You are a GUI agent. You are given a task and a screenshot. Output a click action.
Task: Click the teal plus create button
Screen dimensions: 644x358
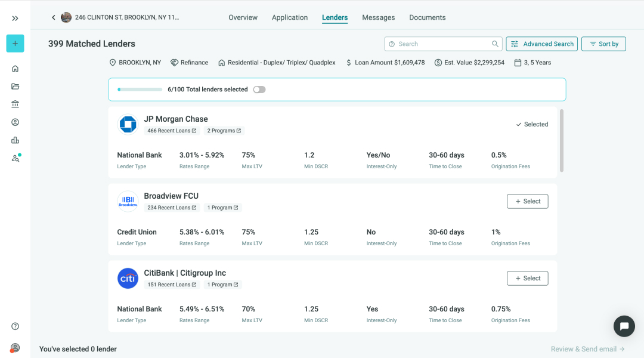15,44
